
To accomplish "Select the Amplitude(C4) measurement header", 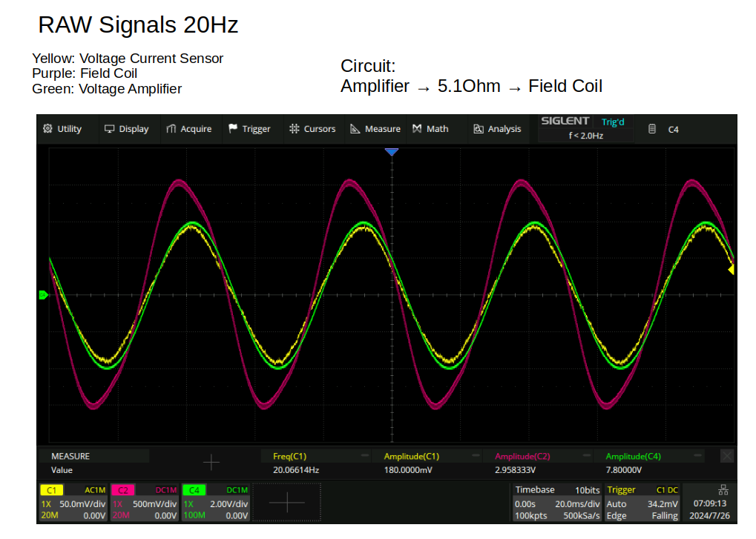I will click(x=634, y=456).
